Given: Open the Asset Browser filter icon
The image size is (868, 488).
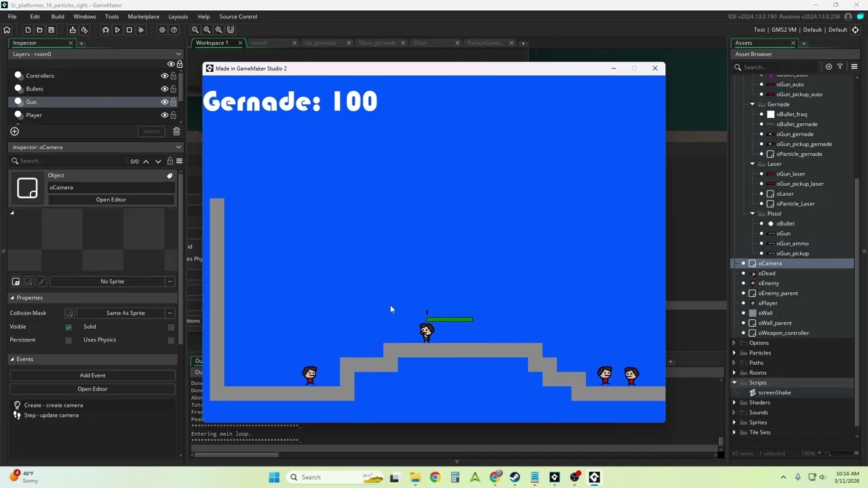Looking at the screenshot, I should click(x=840, y=66).
